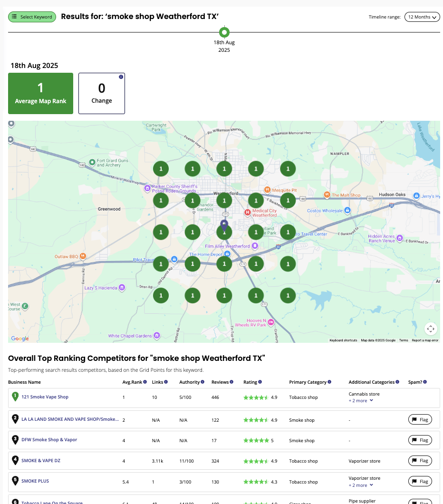Click The Malt Shop restaurant map marker

[x=327, y=194]
